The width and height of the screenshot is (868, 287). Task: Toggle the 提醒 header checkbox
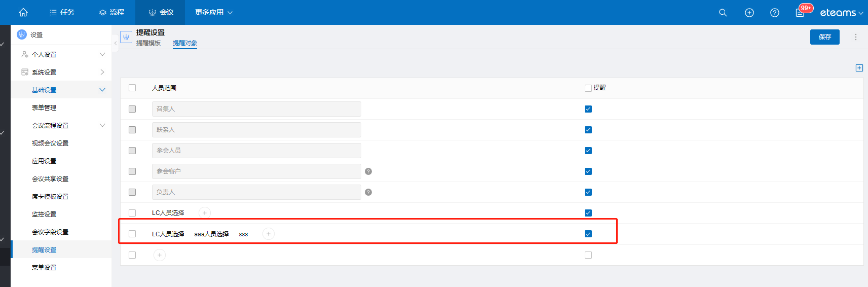[588, 88]
